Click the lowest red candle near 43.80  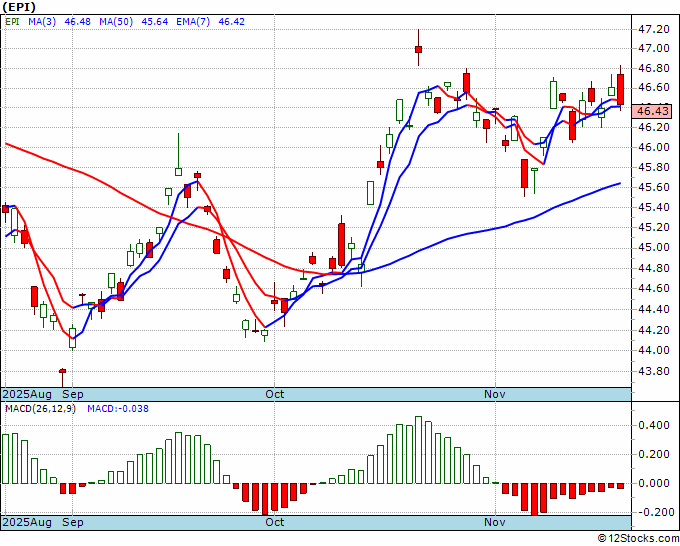point(62,371)
